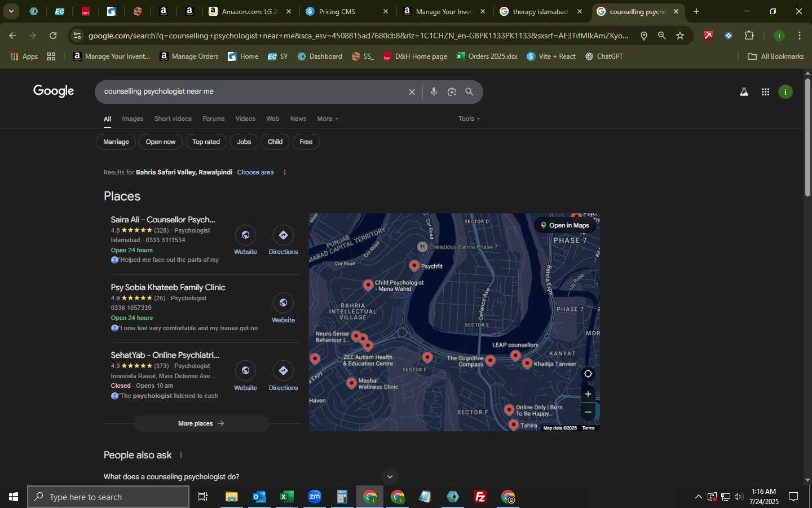
Task: Switch to the Pricing CMS browser tab
Action: (x=347, y=11)
